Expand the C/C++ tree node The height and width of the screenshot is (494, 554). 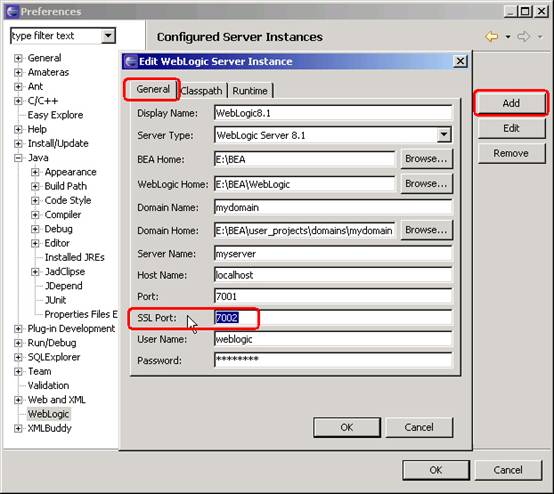pyautogui.click(x=18, y=101)
